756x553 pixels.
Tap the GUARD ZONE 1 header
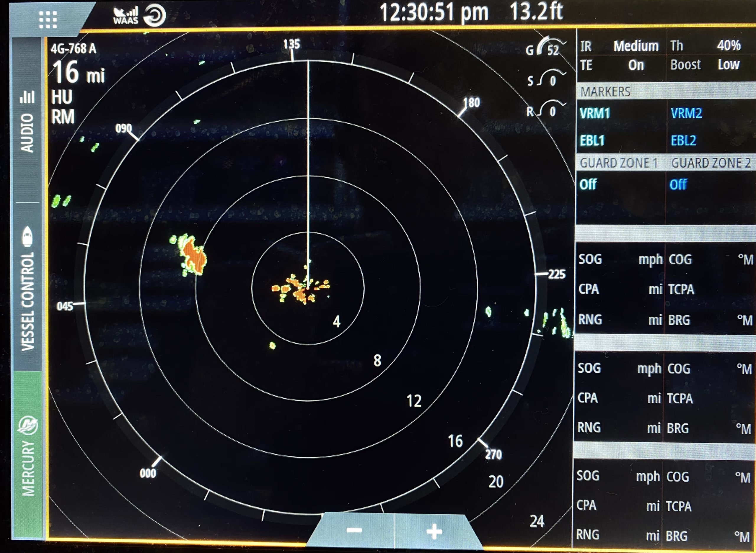point(619,163)
